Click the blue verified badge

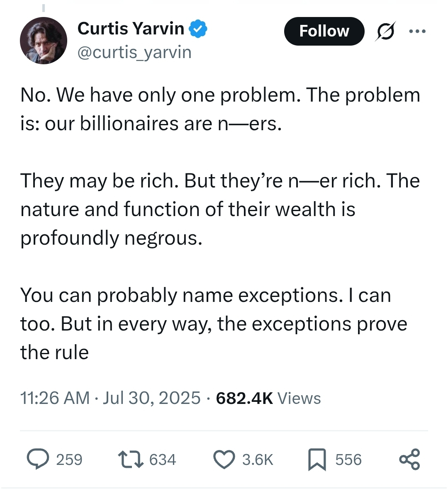198,29
